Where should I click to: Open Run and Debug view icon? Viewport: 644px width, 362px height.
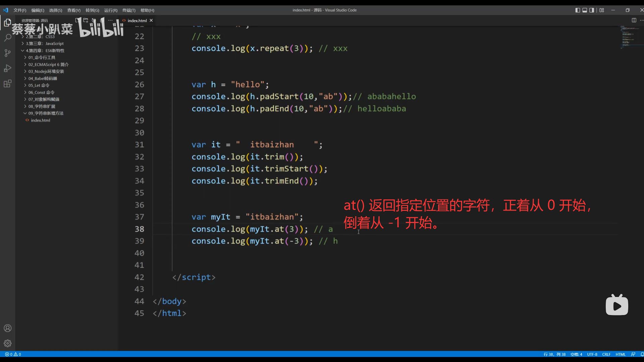click(x=7, y=68)
